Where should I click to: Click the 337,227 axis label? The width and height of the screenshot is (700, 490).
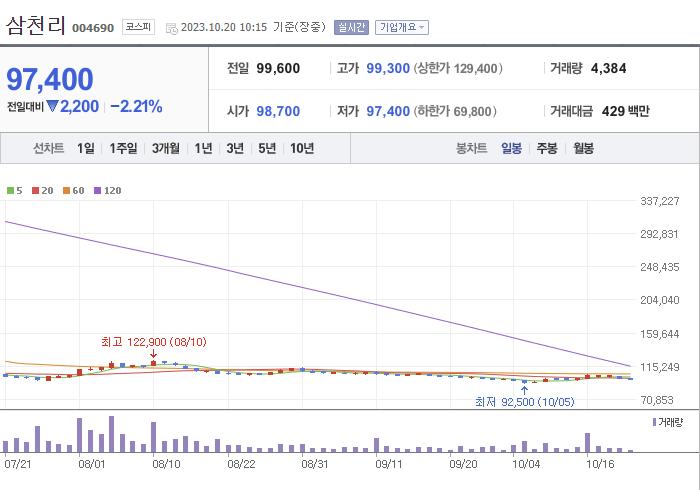(660, 201)
